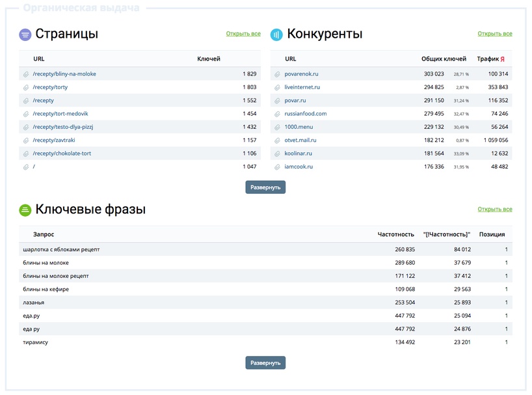Click the paperclip icon beside povarenok.ru
Screen dimensions: 532x395
click(x=278, y=74)
